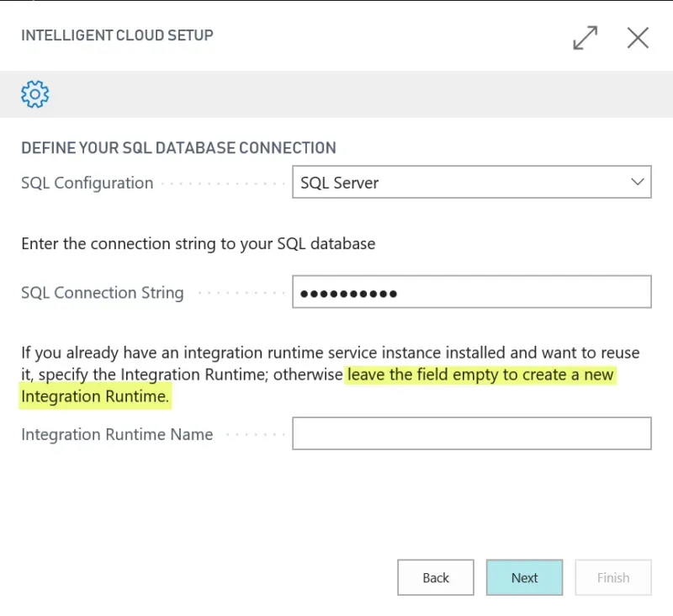Go back with the Back button
Image resolution: width=673 pixels, height=616 pixels.
coord(436,577)
